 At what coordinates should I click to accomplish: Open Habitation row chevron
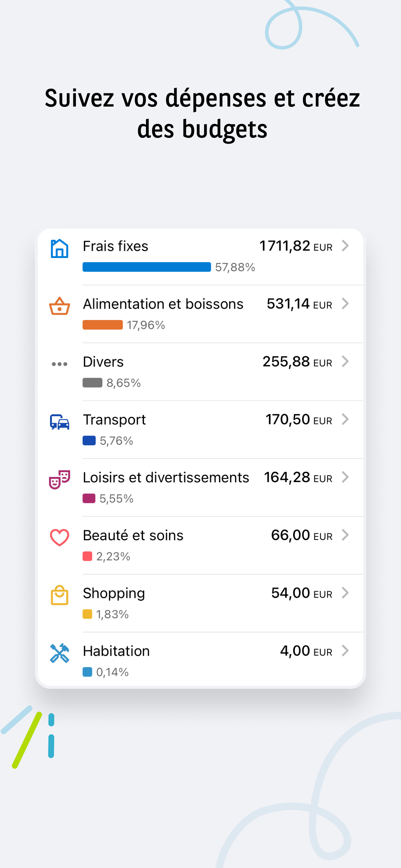point(345,651)
